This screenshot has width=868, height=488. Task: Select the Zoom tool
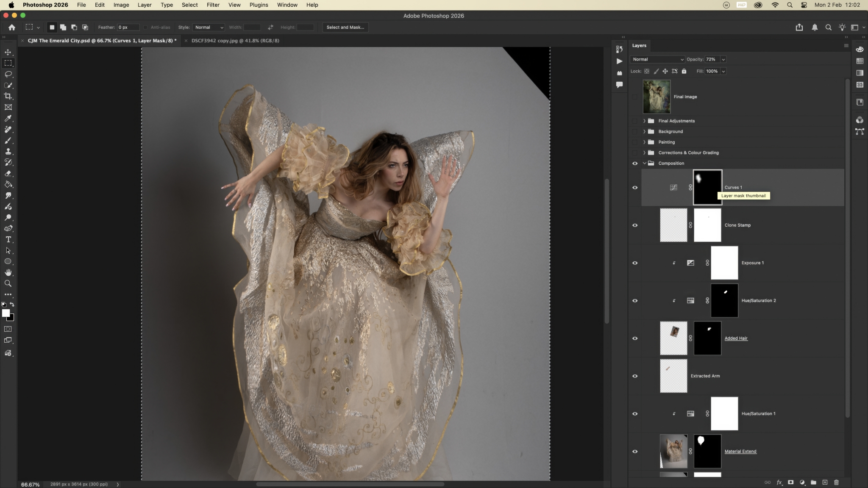[x=8, y=283]
